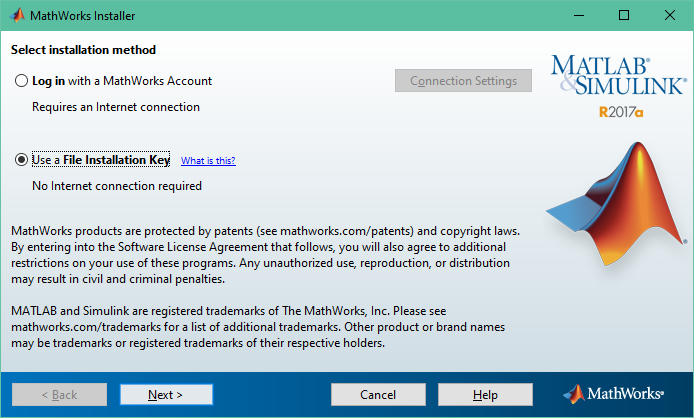
Task: Cancel the installation
Action: [x=378, y=395]
